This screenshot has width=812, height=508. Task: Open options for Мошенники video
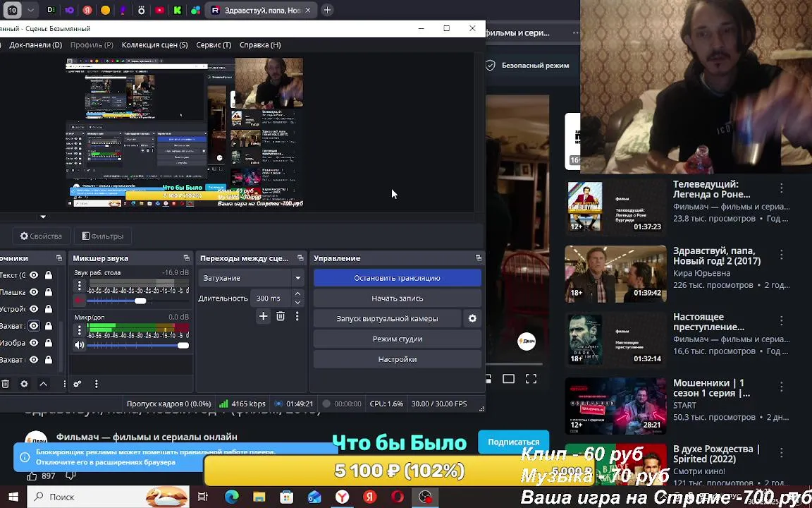(782, 387)
